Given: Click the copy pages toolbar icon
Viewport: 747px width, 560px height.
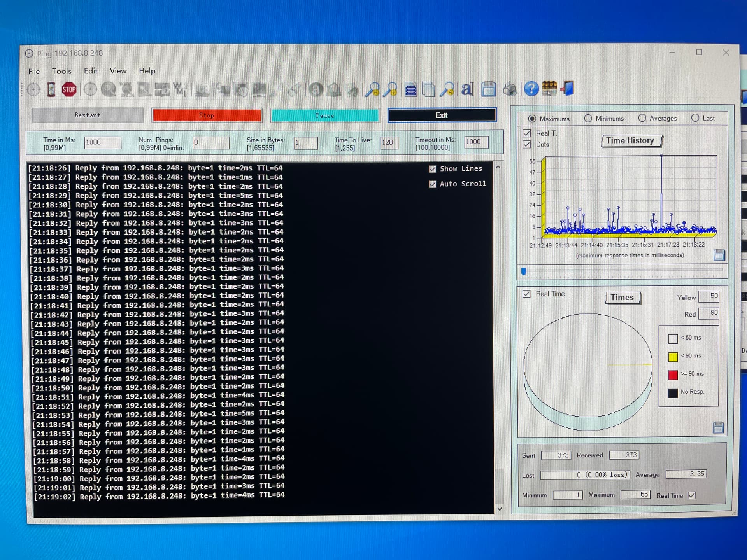Looking at the screenshot, I should click(x=429, y=90).
